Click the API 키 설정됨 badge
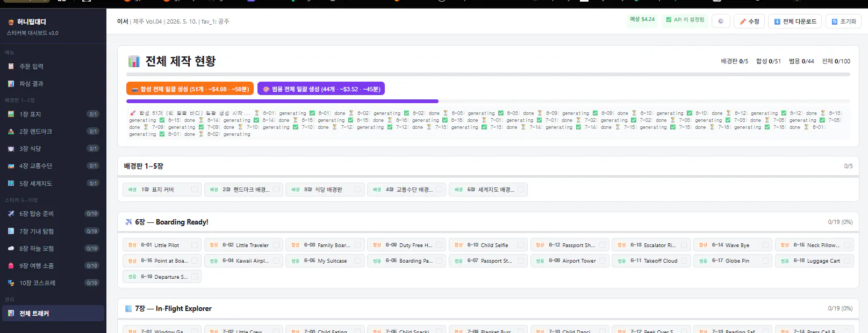Viewport: 868px width, 333px height. tap(685, 19)
